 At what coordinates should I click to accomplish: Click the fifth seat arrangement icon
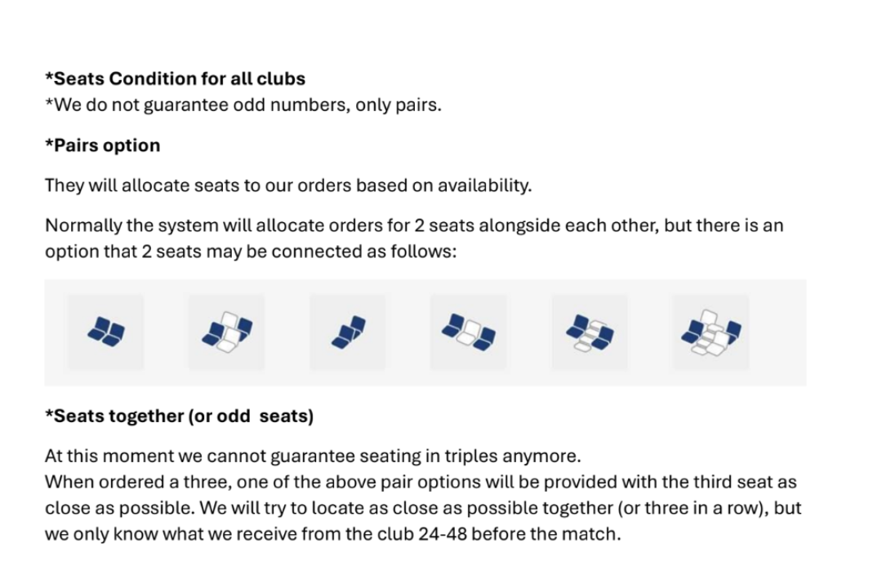pos(590,332)
